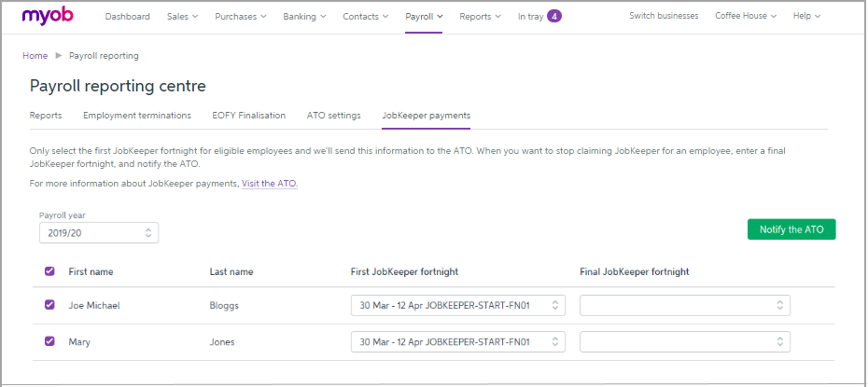Uncheck Joe Michael Bloggs row checkbox
The width and height of the screenshot is (868, 387).
click(x=49, y=305)
